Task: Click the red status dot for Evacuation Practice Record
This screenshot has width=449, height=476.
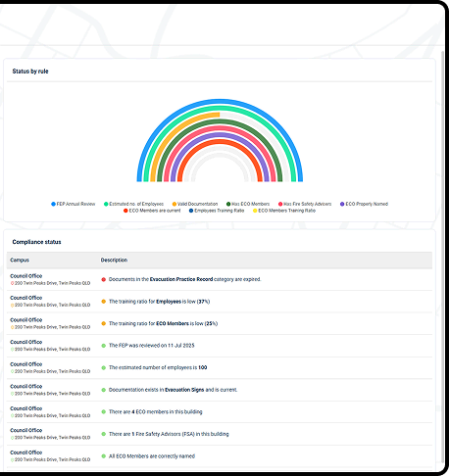Action: 104,279
